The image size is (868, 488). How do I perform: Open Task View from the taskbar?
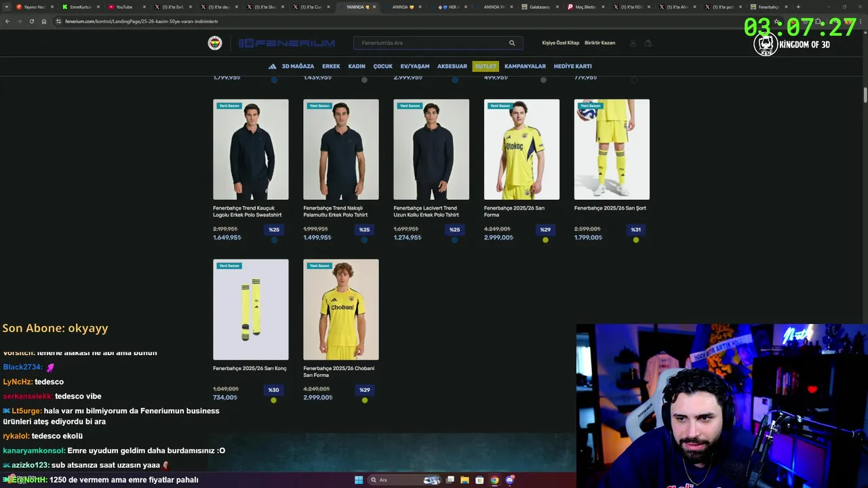[450, 480]
